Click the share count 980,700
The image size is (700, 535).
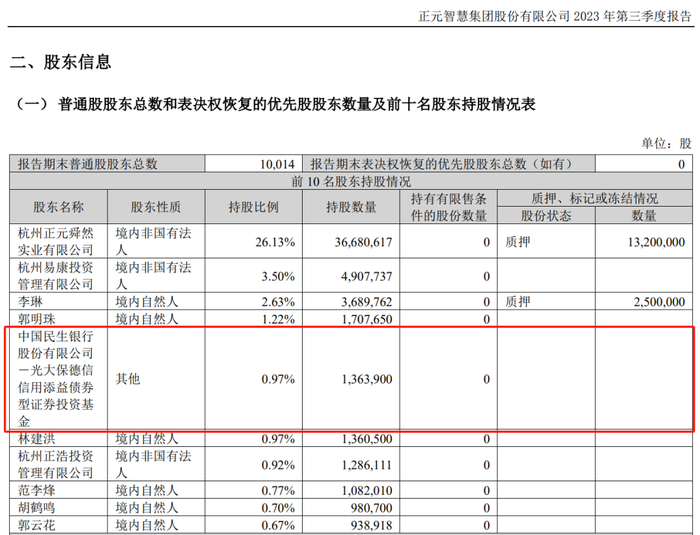point(371,508)
